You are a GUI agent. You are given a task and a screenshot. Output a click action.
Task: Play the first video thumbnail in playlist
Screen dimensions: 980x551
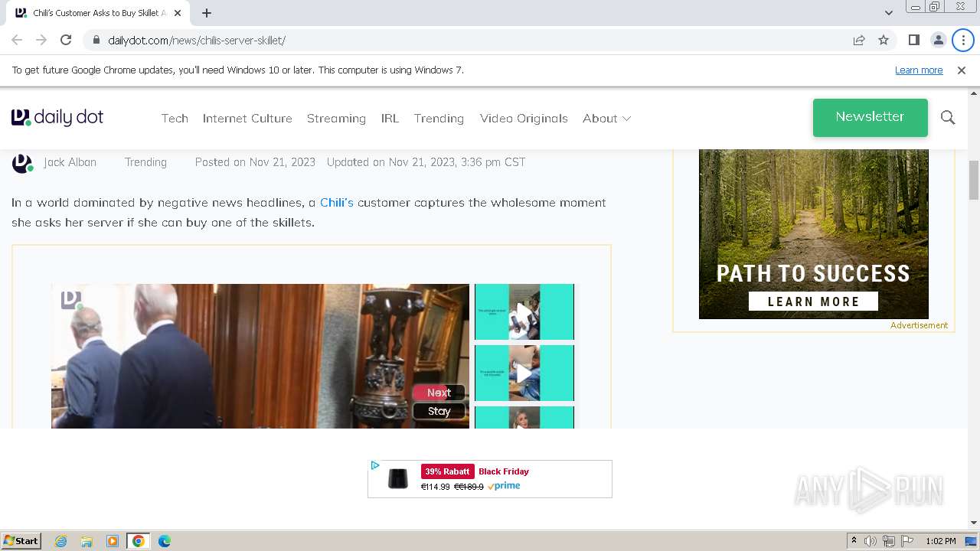tap(524, 311)
